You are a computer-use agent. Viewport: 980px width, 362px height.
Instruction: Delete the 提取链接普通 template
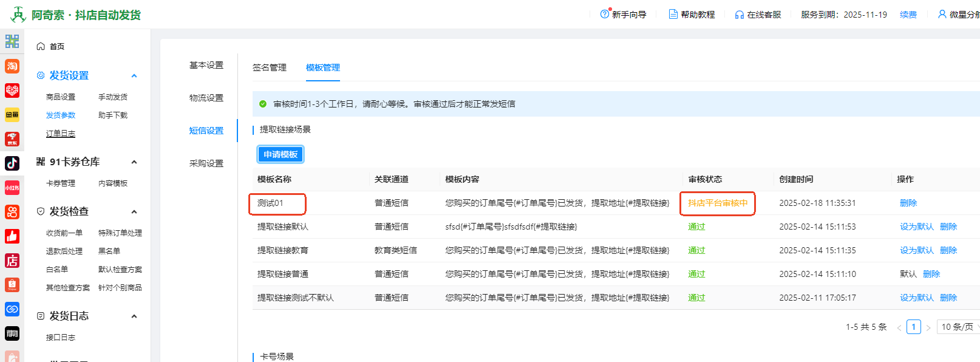coord(931,274)
